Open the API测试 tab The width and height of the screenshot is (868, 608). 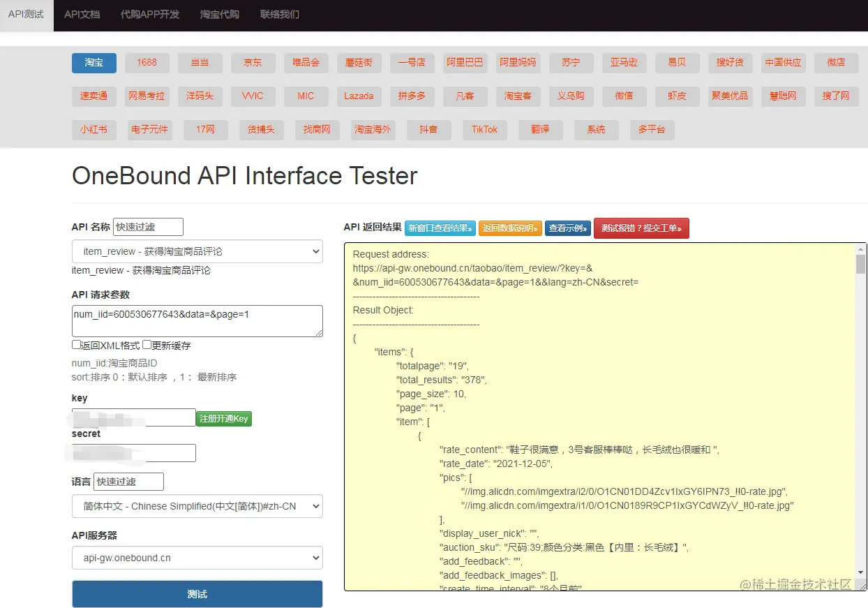click(x=27, y=15)
